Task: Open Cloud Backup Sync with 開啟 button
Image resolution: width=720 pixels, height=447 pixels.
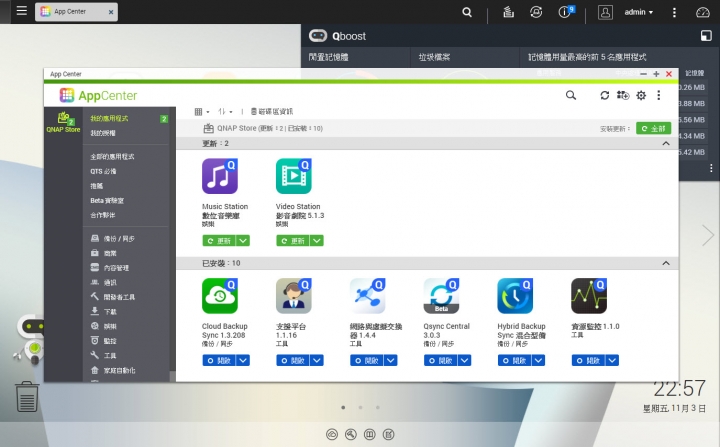Action: 219,361
